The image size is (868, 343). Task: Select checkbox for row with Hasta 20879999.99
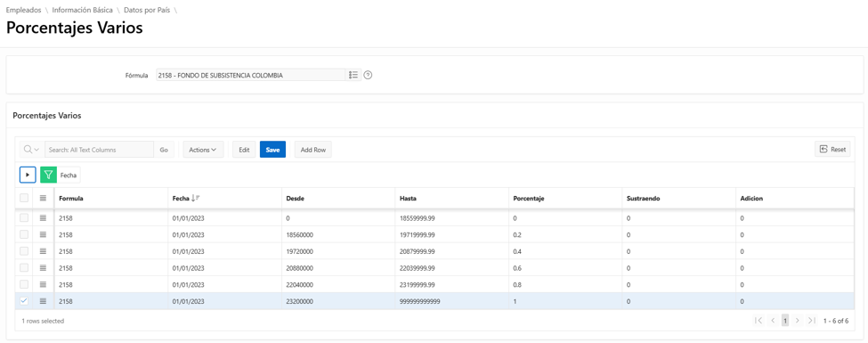[x=24, y=251]
